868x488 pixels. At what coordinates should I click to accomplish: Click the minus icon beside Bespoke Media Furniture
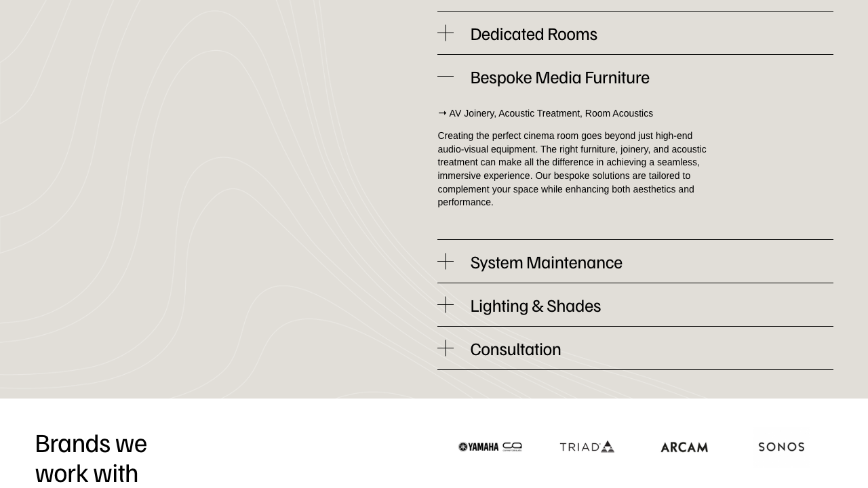446,77
